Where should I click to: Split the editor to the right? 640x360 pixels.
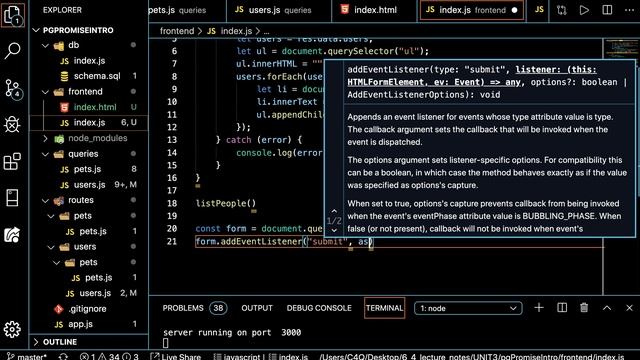[x=607, y=10]
